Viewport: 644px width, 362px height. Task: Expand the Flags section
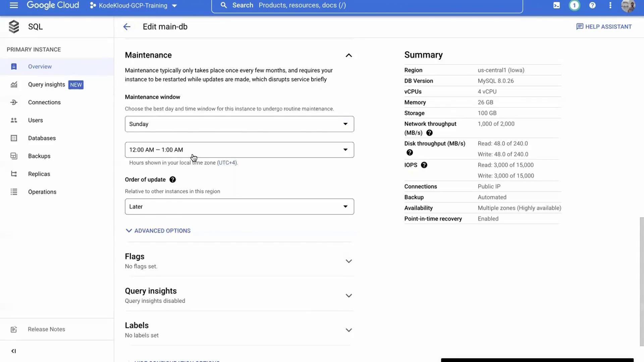(348, 261)
